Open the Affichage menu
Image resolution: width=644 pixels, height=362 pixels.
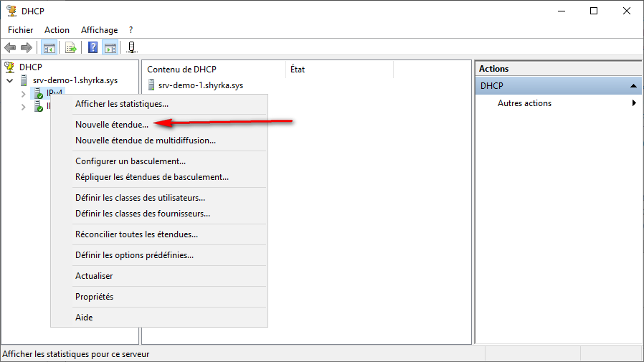(x=99, y=30)
